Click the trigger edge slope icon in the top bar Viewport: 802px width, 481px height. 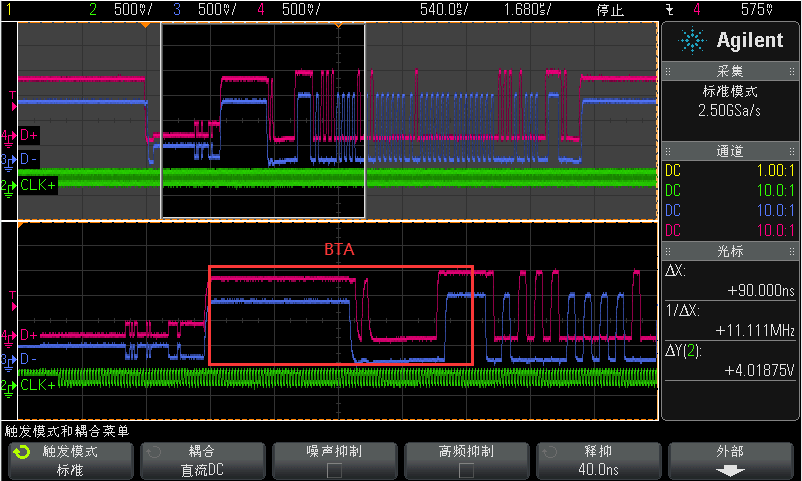[x=668, y=10]
